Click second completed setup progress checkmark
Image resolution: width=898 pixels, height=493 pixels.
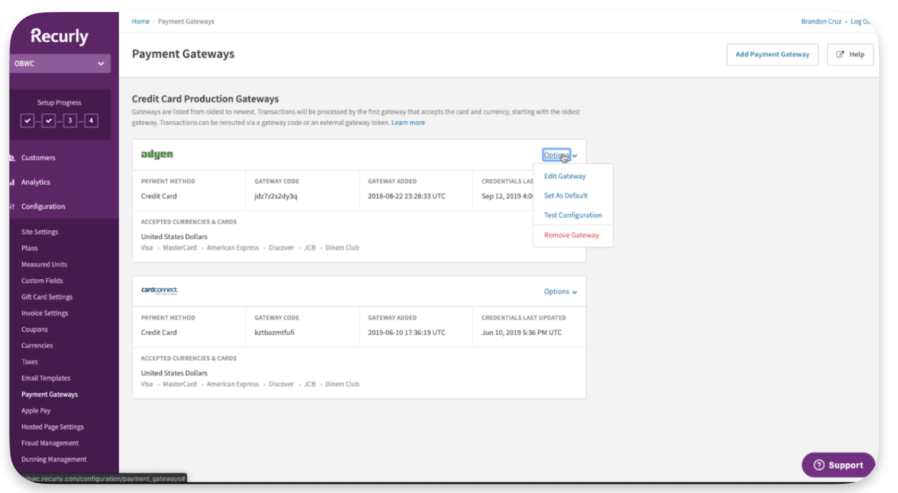(x=49, y=121)
